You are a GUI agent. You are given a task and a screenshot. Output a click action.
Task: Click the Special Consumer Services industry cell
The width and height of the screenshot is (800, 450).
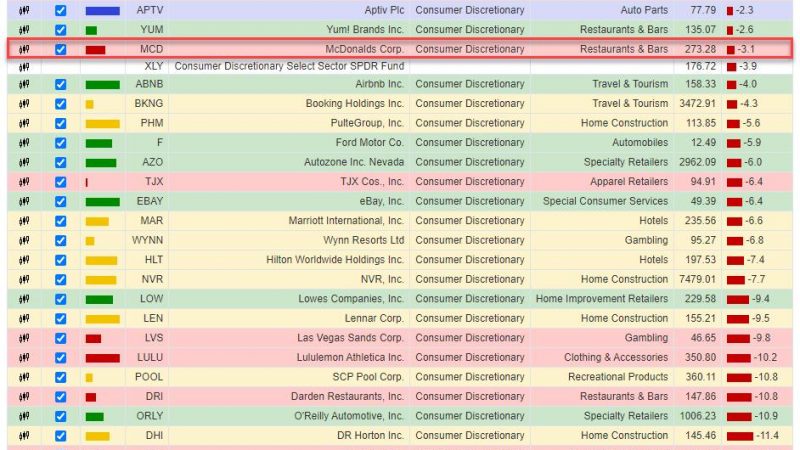click(605, 201)
